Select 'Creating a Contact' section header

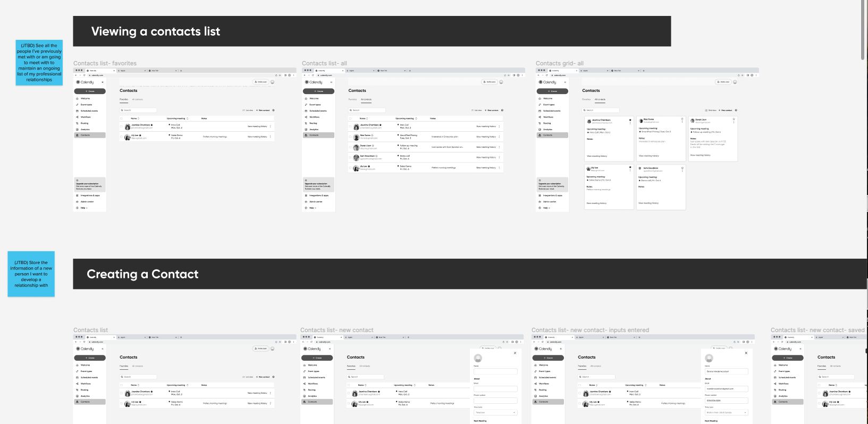pyautogui.click(x=470, y=274)
